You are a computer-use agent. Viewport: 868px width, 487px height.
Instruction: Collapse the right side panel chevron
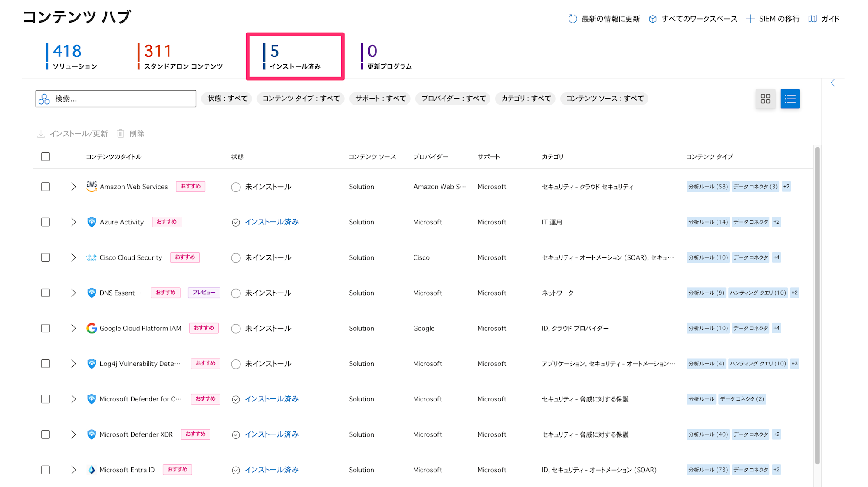click(833, 82)
